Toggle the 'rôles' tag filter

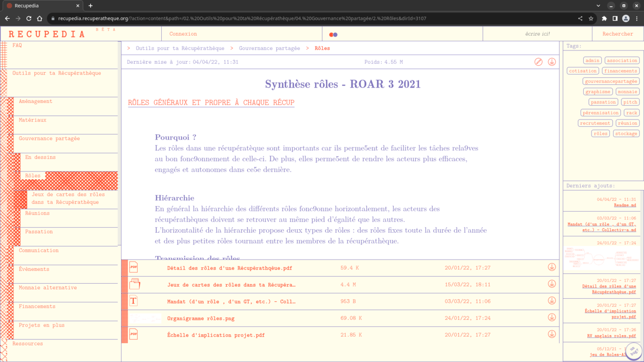point(600,133)
